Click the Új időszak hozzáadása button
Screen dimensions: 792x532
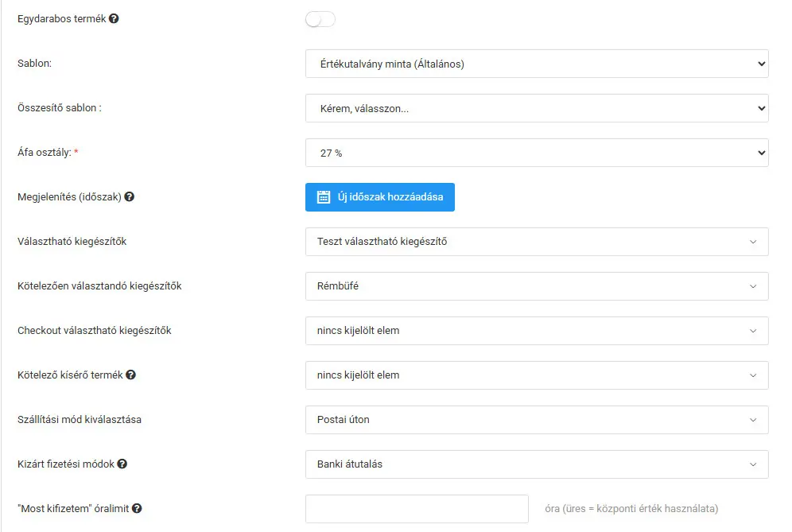(380, 197)
